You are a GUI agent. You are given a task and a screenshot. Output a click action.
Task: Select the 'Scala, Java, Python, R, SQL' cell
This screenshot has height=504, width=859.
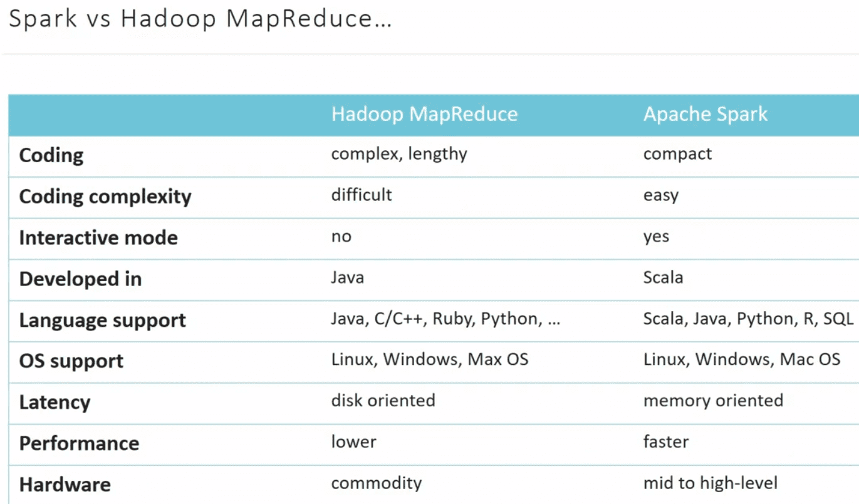pyautogui.click(x=748, y=319)
